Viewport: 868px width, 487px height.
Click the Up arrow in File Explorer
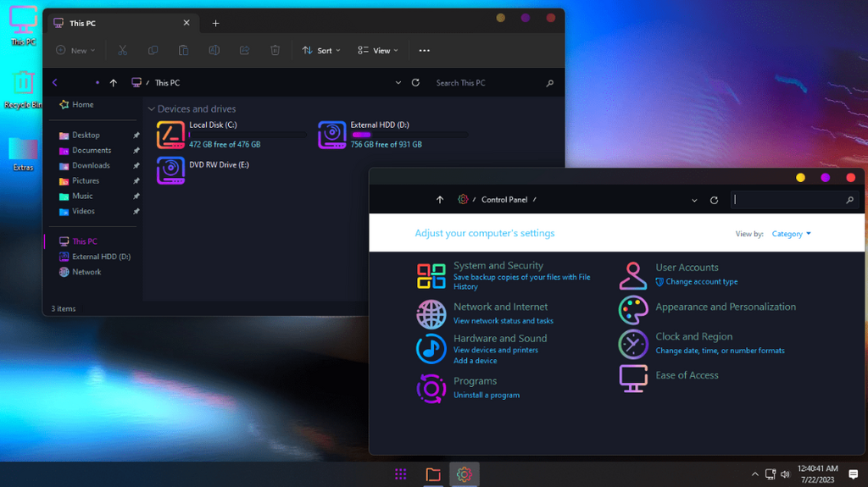point(114,82)
